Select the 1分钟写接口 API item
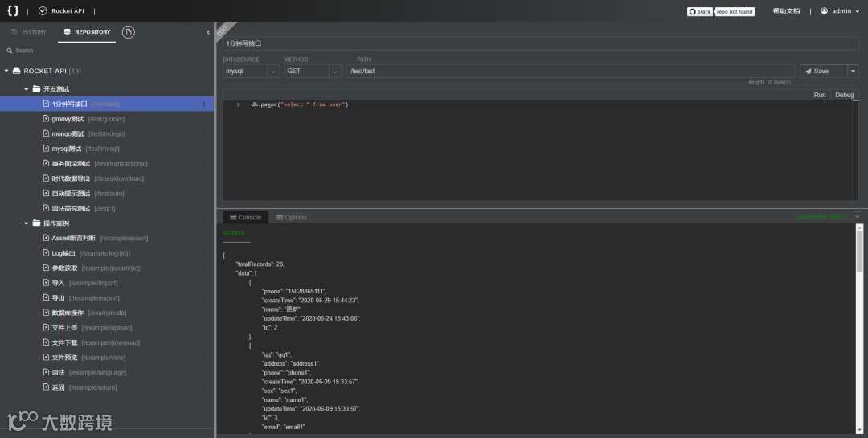 (x=106, y=104)
